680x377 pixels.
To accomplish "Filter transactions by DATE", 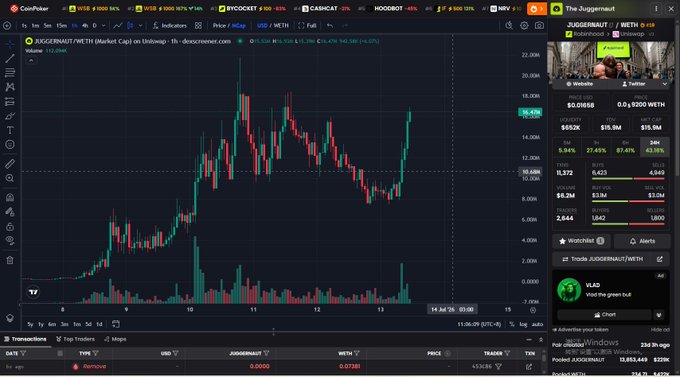I will (x=23, y=354).
